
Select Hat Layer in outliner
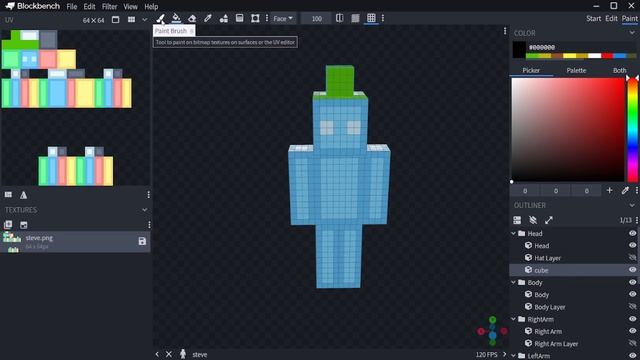coord(547,258)
